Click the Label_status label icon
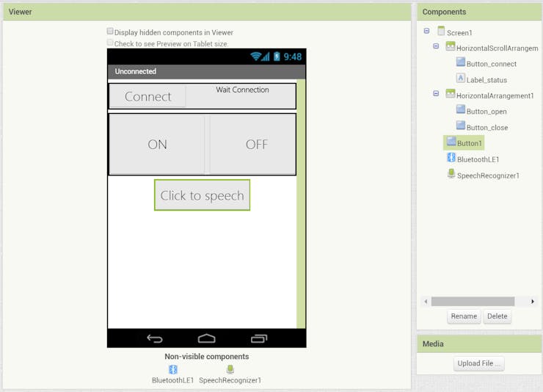The width and height of the screenshot is (543, 392). pyautogui.click(x=461, y=78)
